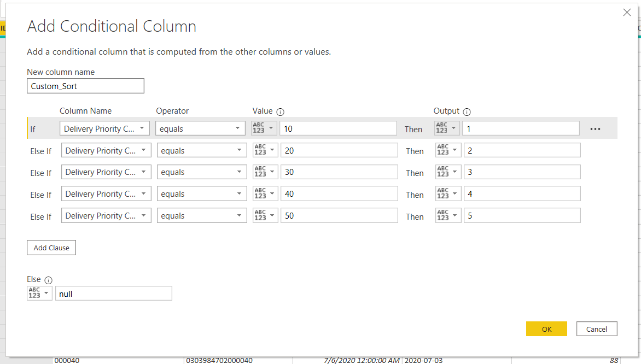
Task: Focus the New column name field Custom_Sort
Action: [85, 86]
